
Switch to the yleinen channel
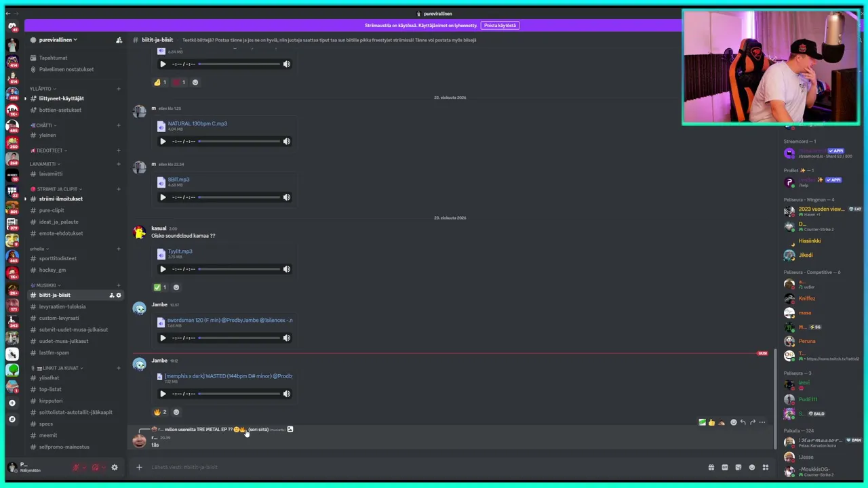(x=47, y=135)
